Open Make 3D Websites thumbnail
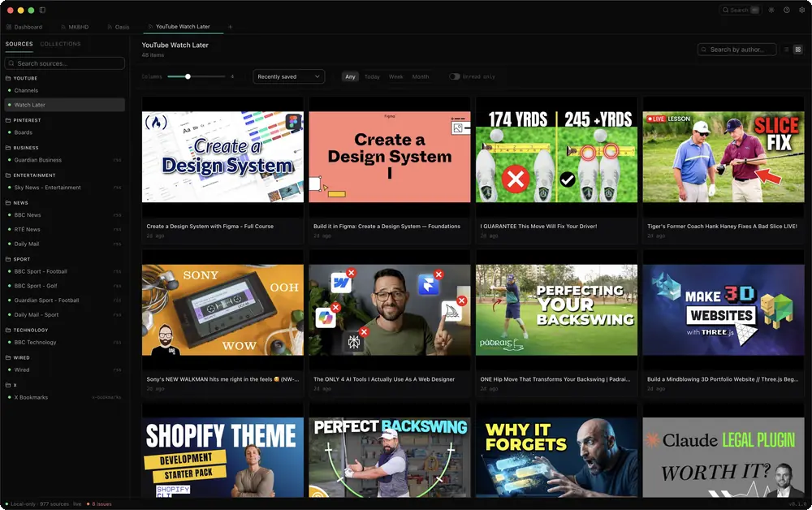Screen dimensions: 812x510 [x=723, y=310]
